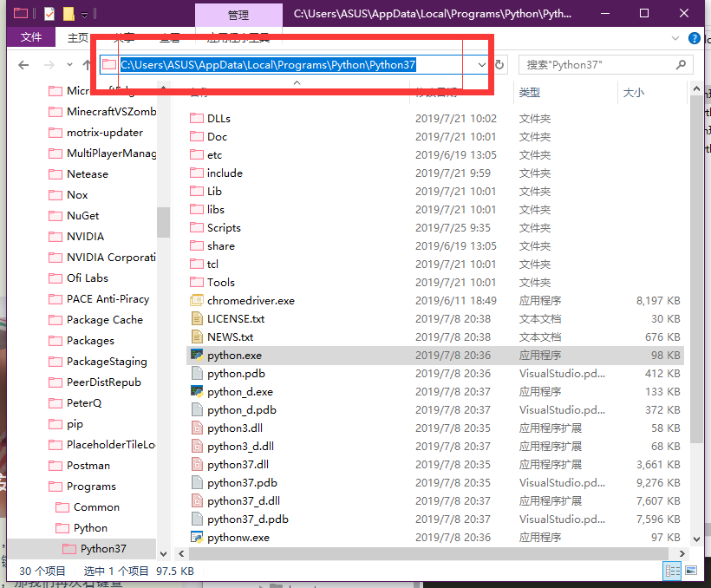
Task: Expand the ribbon using the chevron
Action: click(x=676, y=38)
